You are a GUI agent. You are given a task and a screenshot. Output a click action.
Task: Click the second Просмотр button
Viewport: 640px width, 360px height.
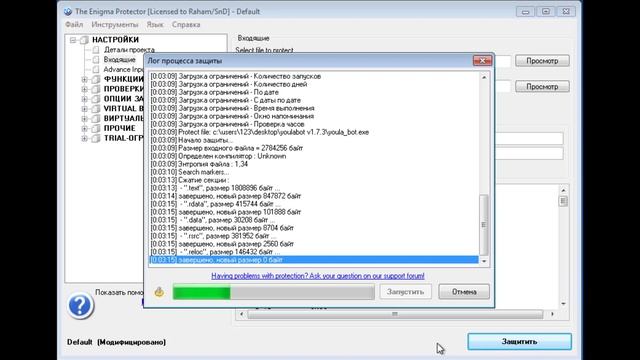pyautogui.click(x=542, y=87)
